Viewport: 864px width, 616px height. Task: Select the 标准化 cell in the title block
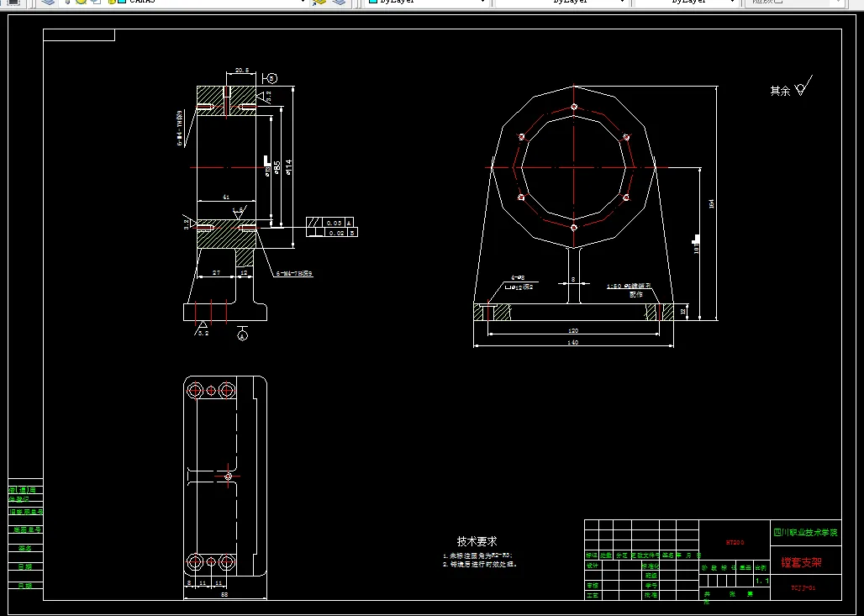click(x=651, y=566)
